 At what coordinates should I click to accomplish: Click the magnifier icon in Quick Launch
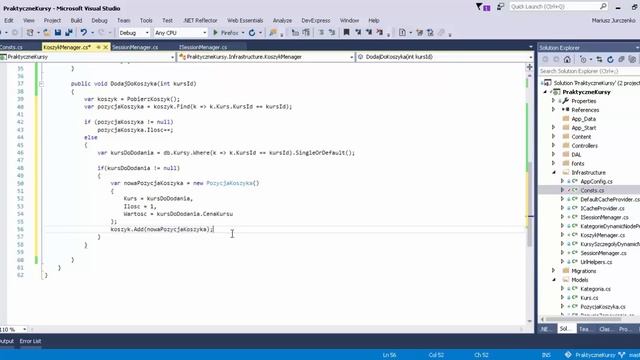pyautogui.click(x=603, y=6)
